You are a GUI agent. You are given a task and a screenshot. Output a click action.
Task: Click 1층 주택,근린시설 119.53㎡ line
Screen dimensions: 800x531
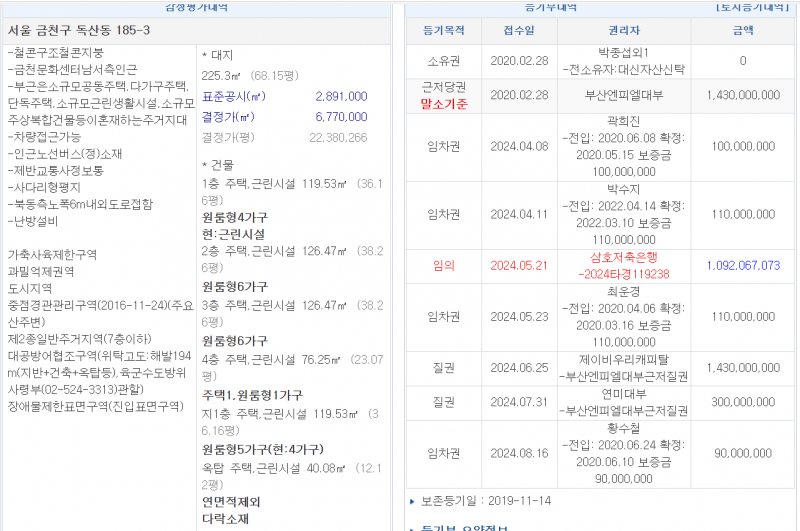coord(292,192)
